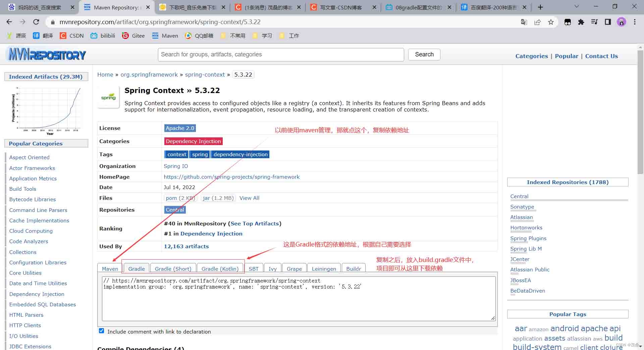
Task: Select the Buildr tab
Action: [354, 268]
